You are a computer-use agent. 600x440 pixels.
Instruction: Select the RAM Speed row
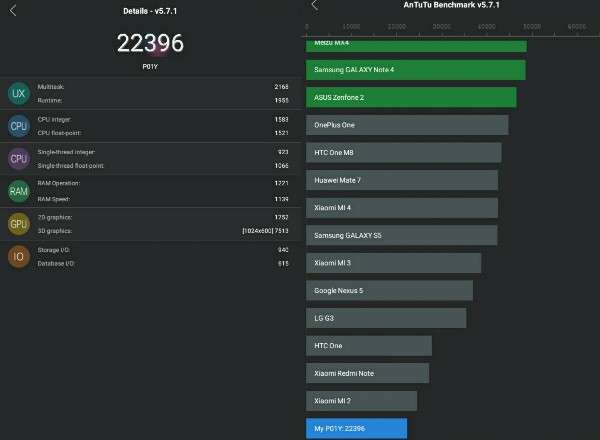(163, 199)
